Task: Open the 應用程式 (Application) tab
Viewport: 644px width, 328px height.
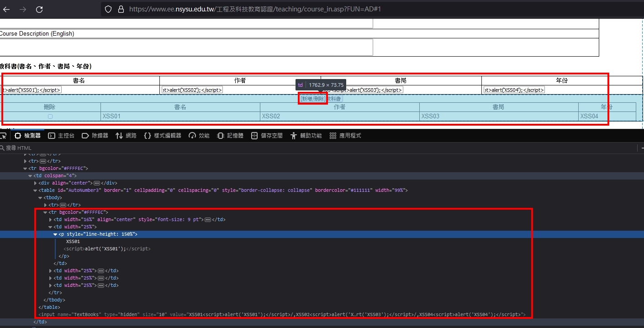Action: (345, 136)
